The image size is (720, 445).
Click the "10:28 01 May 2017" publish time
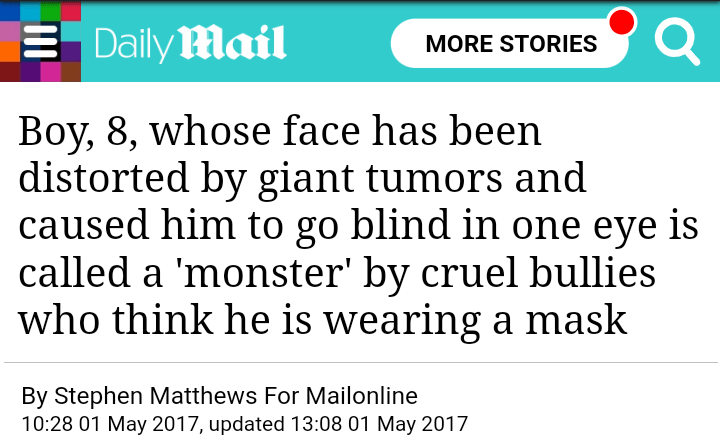coord(108,423)
